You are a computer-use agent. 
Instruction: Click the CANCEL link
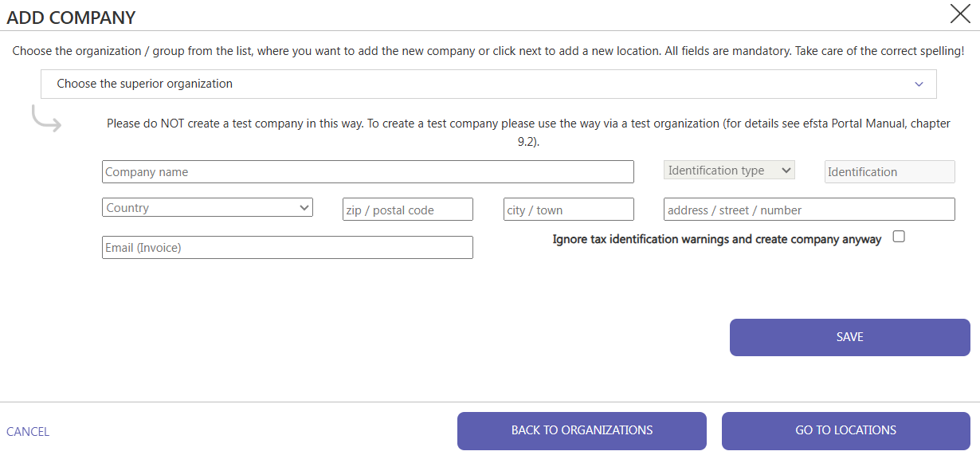click(28, 431)
